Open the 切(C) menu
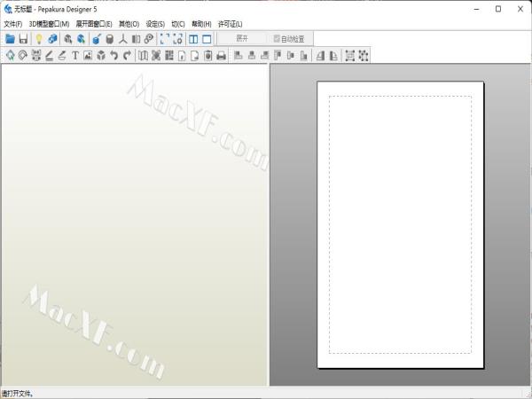 coord(178,24)
